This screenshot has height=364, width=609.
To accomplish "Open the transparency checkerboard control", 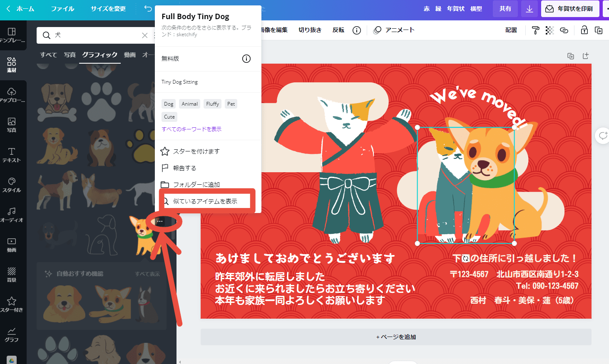I will click(549, 30).
